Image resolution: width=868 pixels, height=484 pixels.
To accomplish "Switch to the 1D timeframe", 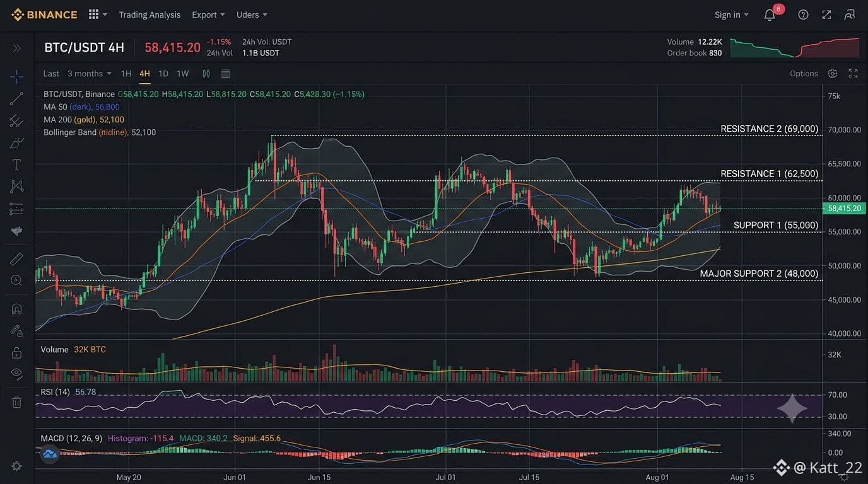I will pos(163,74).
